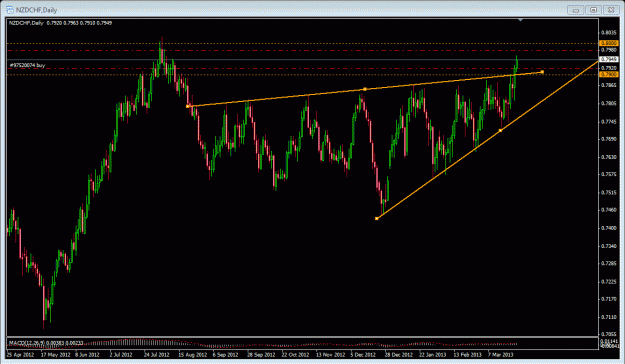Select the support trendline's lower start anchor

point(377,218)
